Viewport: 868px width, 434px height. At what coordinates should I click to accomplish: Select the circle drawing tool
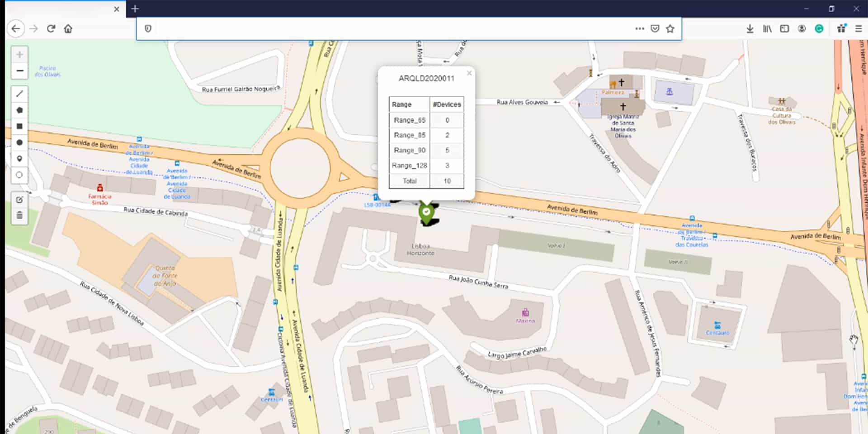click(19, 142)
